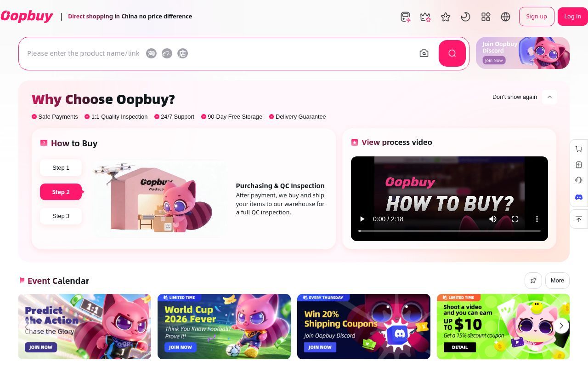Image resolution: width=588 pixels, height=368 pixels.
Task: Open the apps grid icon in header
Action: (x=486, y=17)
